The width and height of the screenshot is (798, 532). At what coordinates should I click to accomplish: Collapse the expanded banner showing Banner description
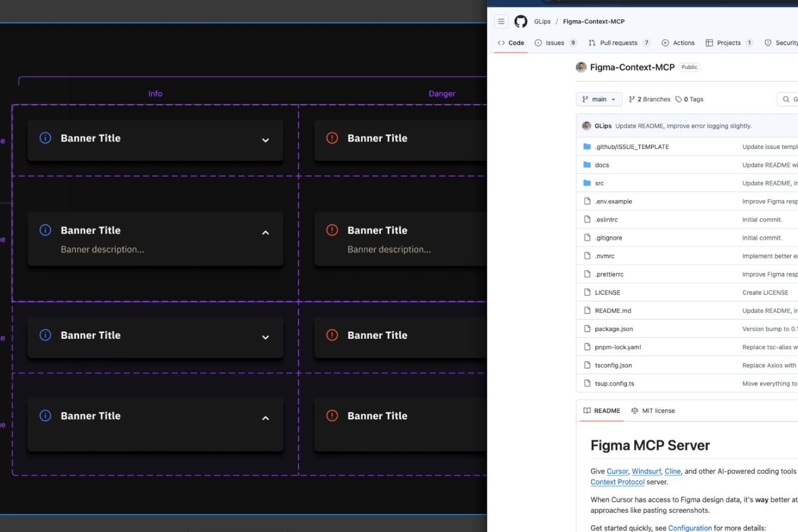coord(265,232)
